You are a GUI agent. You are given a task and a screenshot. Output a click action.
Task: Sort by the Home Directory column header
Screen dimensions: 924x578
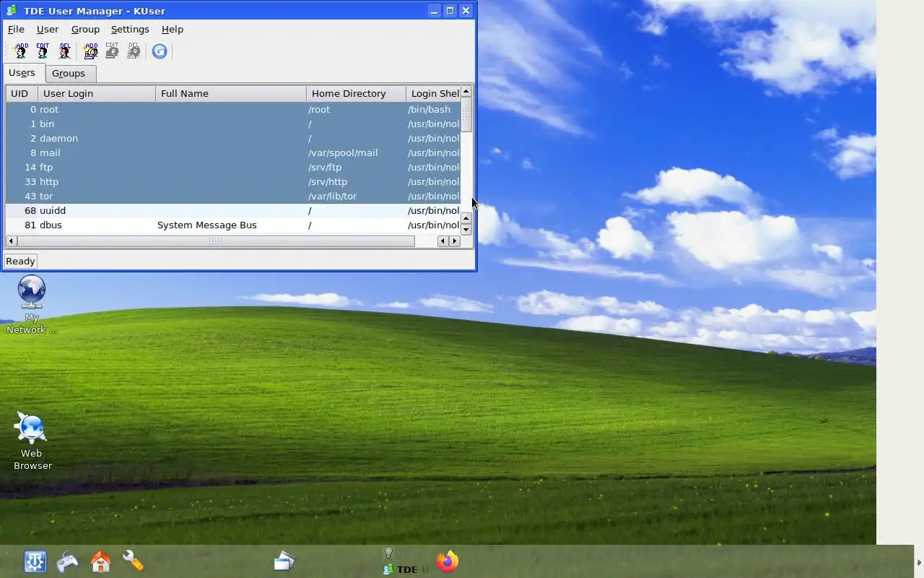[356, 93]
